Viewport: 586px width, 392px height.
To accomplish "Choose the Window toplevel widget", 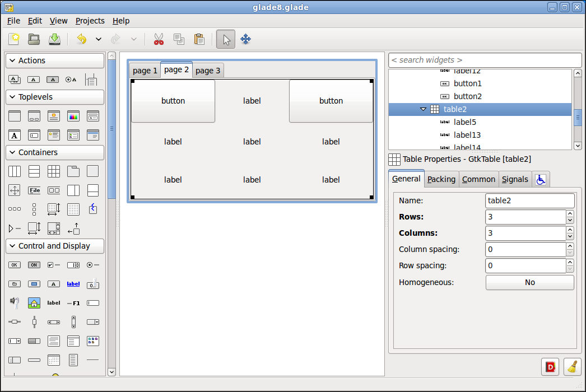I will pyautogui.click(x=15, y=116).
